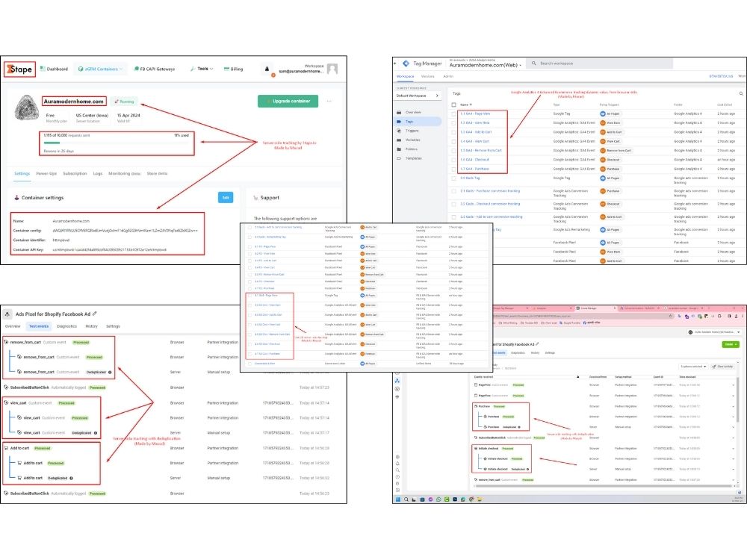Expand the parent Purchase row chevron

(734, 407)
